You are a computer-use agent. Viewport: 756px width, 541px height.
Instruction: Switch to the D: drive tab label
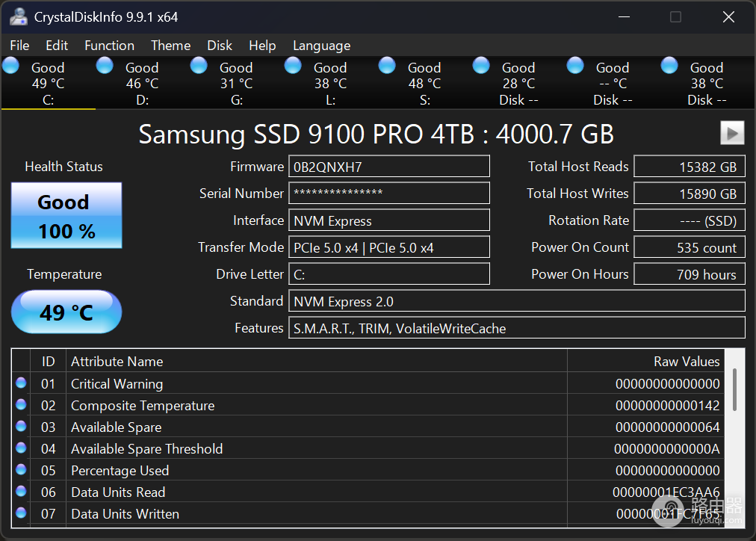tap(142, 100)
